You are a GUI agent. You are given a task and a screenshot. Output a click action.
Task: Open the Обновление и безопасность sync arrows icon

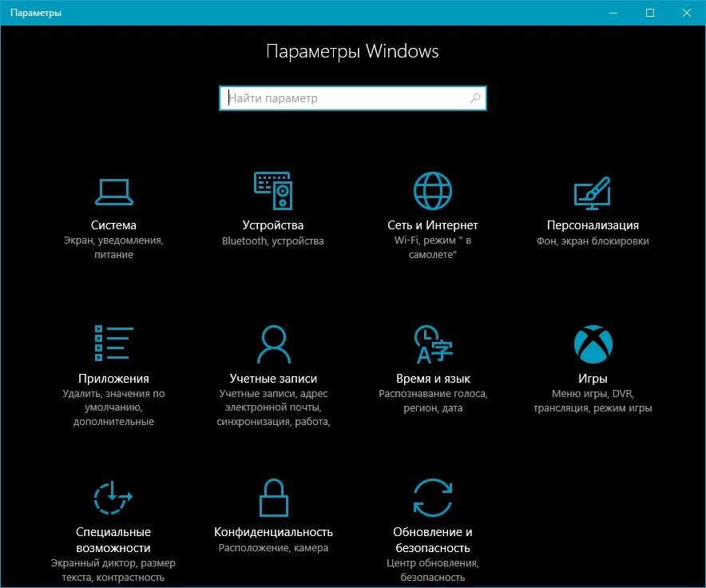click(433, 498)
